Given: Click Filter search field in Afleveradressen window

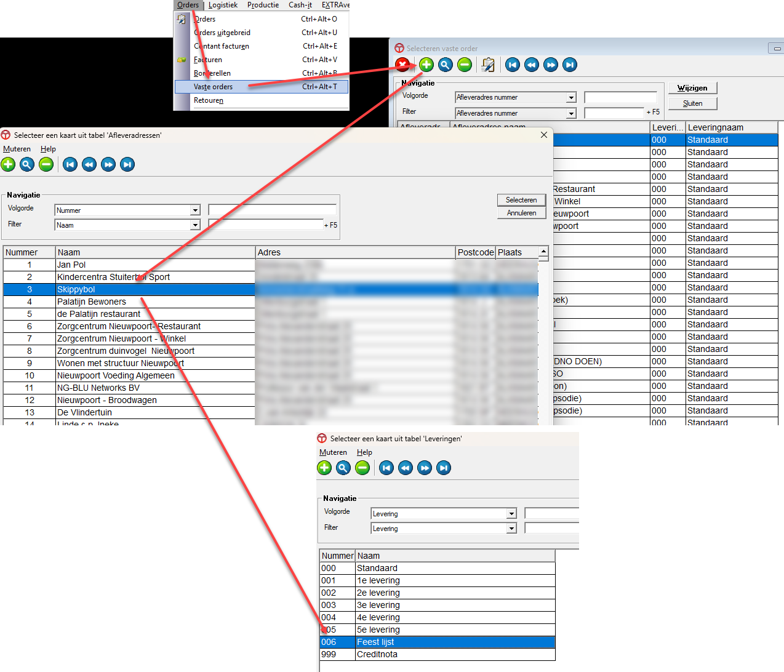Looking at the screenshot, I should (265, 225).
